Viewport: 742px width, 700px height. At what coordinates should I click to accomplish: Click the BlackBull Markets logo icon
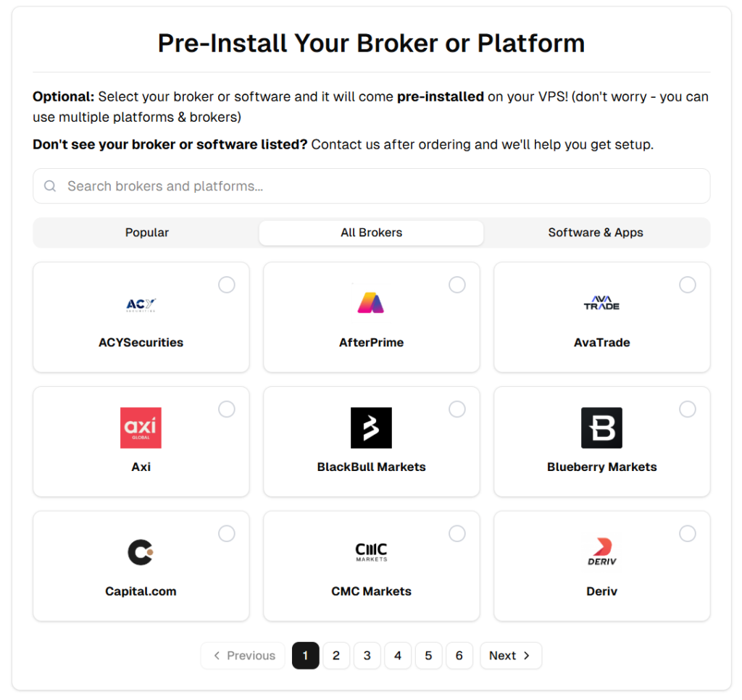[x=371, y=428]
